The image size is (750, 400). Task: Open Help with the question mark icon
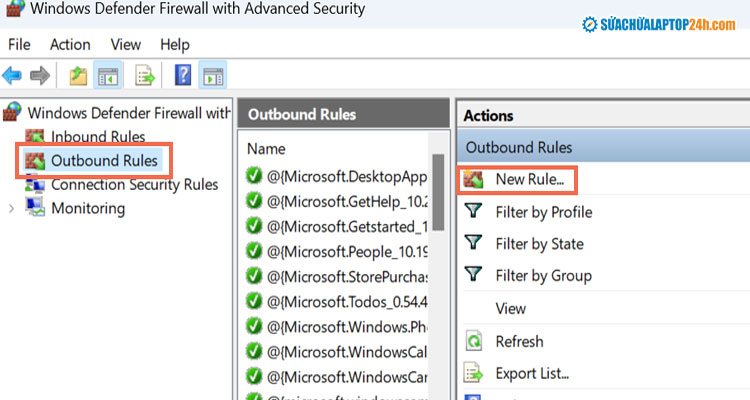tap(183, 75)
